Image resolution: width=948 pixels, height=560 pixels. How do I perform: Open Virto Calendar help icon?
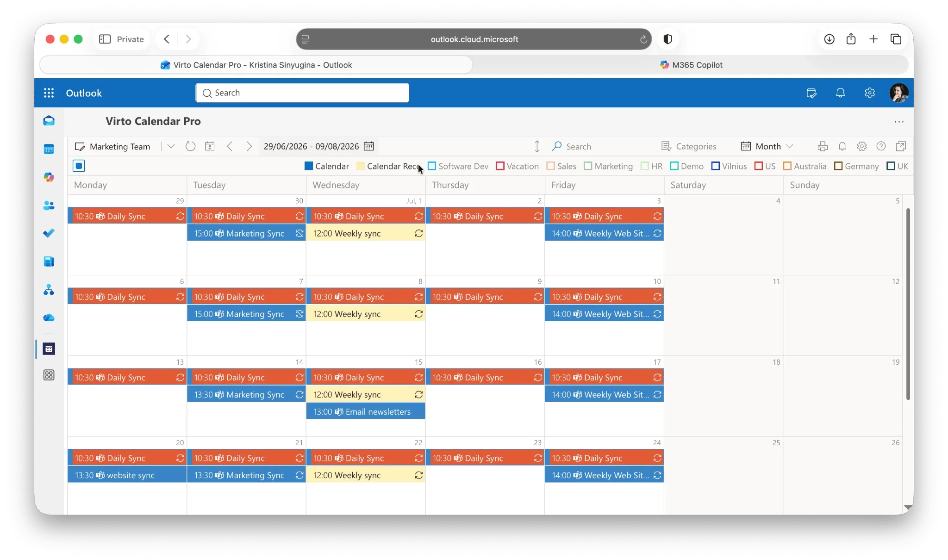(x=881, y=146)
